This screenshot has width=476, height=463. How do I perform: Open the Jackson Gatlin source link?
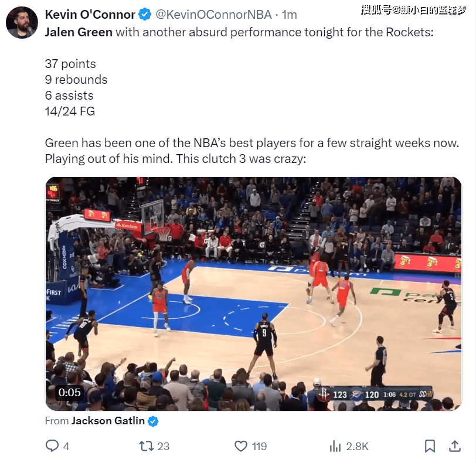click(108, 421)
